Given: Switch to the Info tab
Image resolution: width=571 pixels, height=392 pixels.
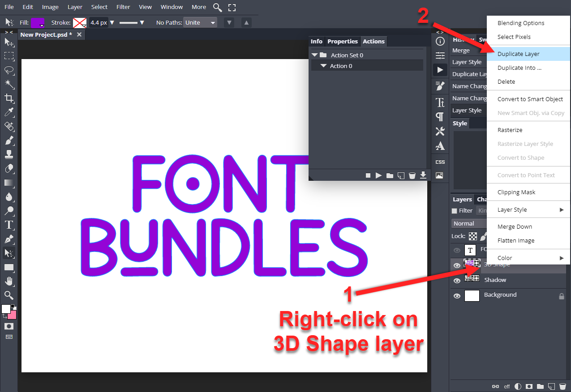Looking at the screenshot, I should click(317, 41).
